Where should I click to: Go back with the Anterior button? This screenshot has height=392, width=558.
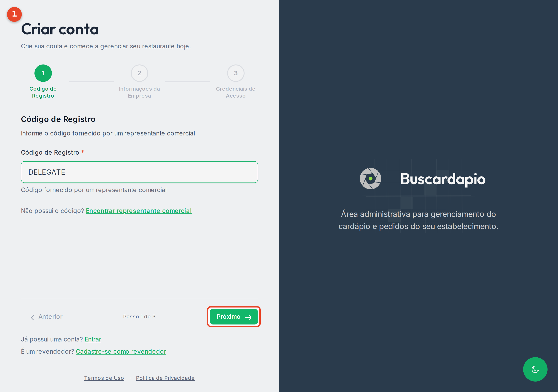(46, 317)
